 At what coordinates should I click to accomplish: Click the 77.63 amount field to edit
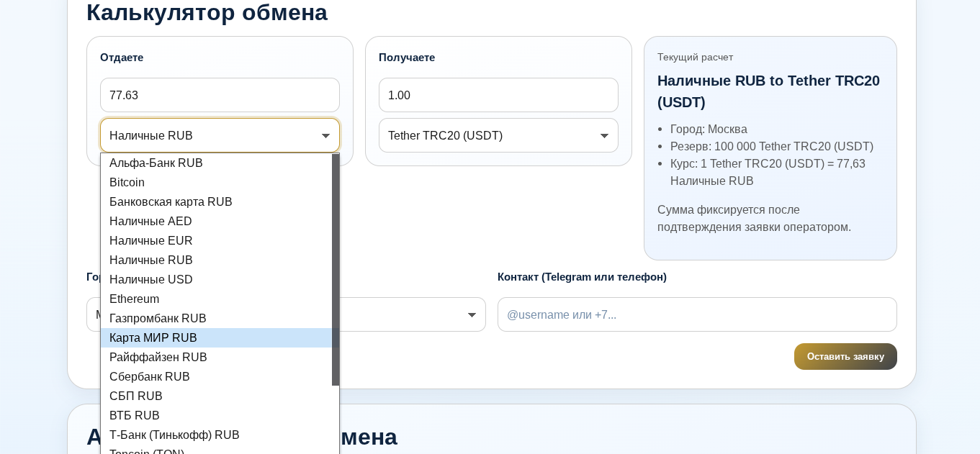point(220,95)
